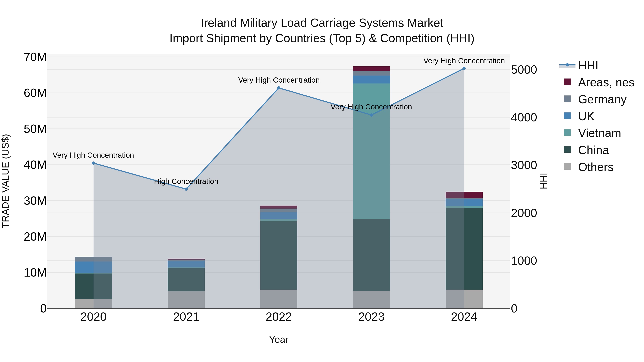Select Germany segment of the 2020 bar

94,259
